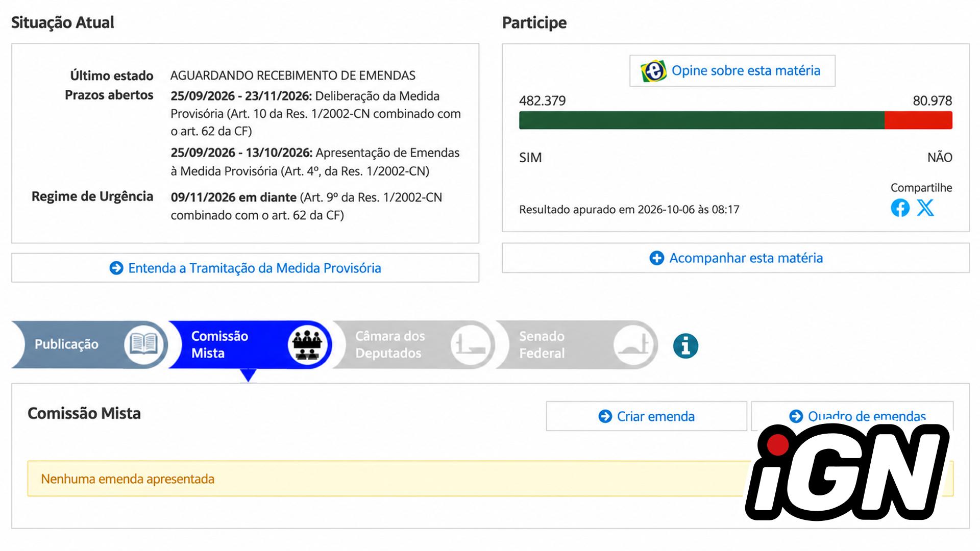Follow via Acompanhar esta matéria
The width and height of the screenshot is (980, 551).
pos(736,258)
